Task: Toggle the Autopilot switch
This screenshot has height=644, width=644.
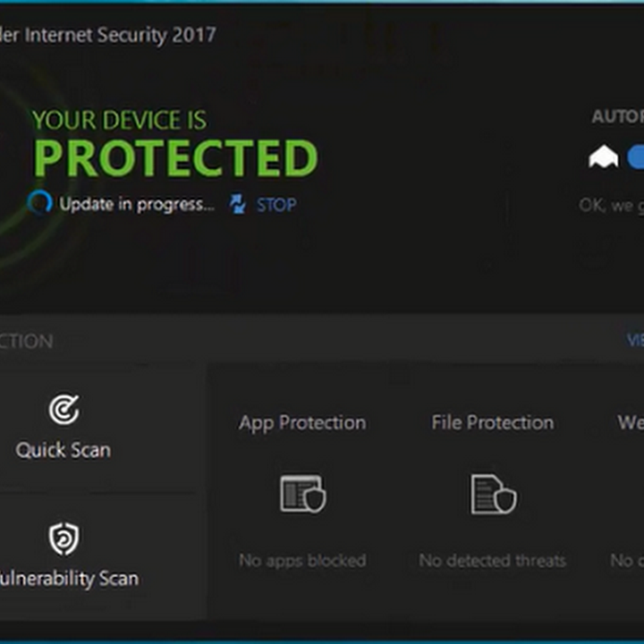Action: (x=636, y=158)
